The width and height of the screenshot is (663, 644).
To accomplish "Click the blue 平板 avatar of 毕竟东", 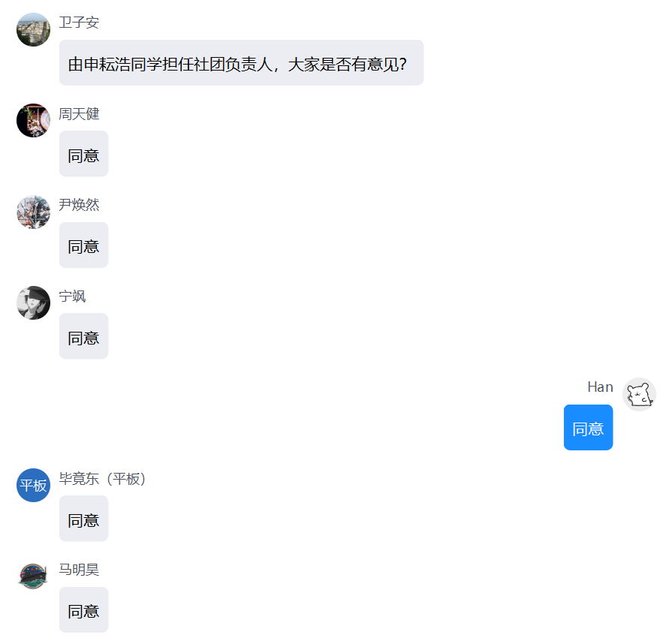I will click(33, 485).
